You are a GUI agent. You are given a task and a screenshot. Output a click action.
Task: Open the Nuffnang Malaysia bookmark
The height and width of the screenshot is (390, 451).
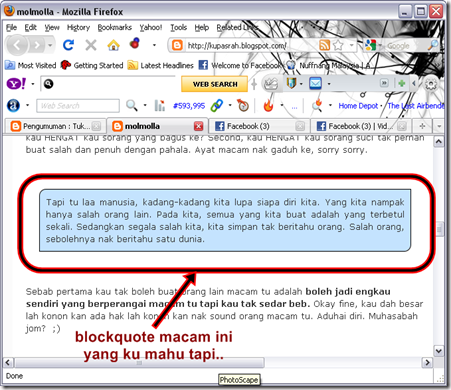(328, 65)
